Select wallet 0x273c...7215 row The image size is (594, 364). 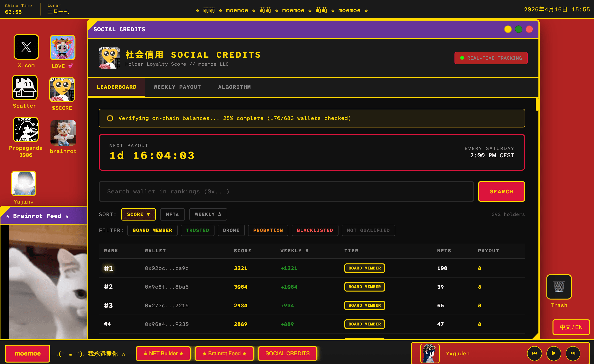click(312, 306)
